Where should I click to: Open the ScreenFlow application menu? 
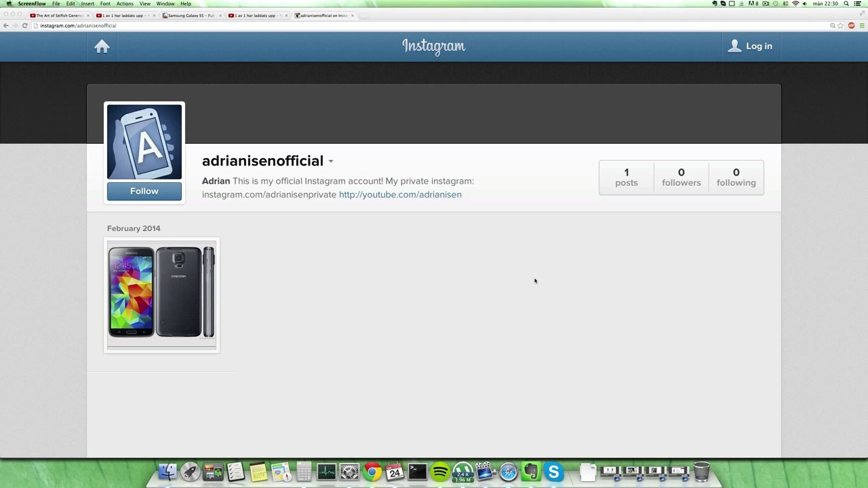(32, 3)
